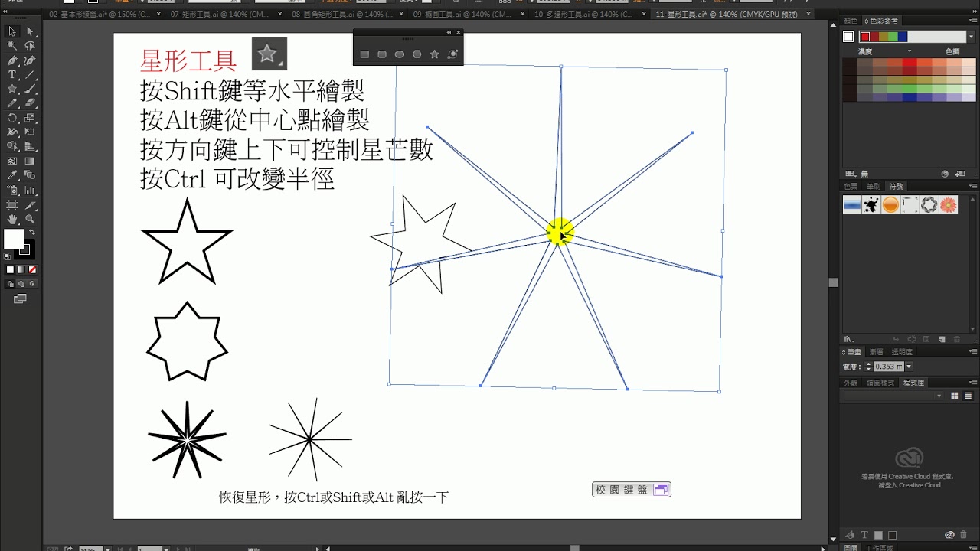The width and height of the screenshot is (980, 551).
Task: Swap fill and stroke colors
Action: [x=31, y=232]
